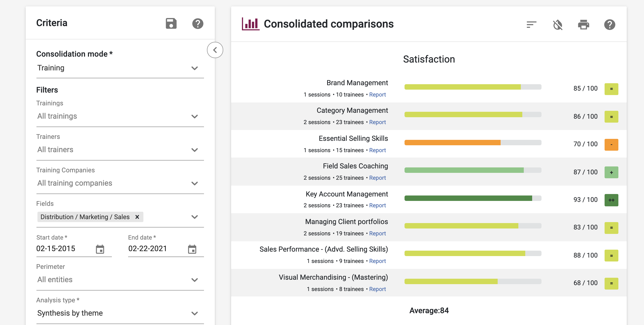The image size is (644, 325).
Task: Expand the All trainers dropdown
Action: click(194, 150)
